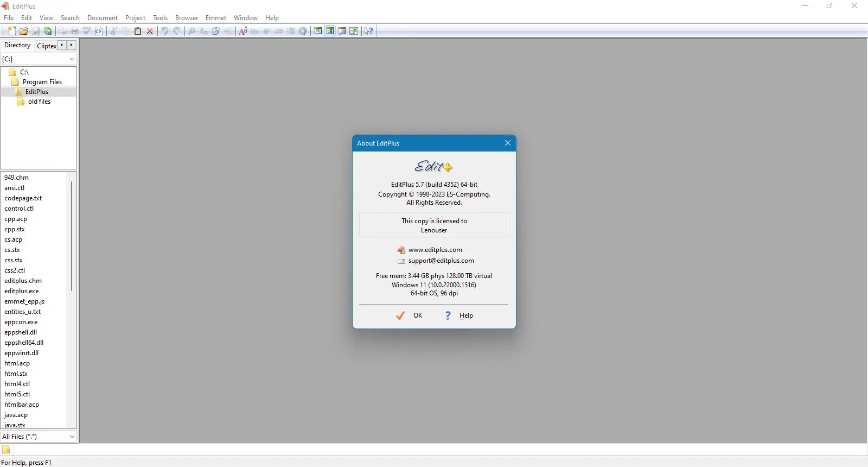Image resolution: width=868 pixels, height=467 pixels.
Task: Click the left tab-scroll arrow in the side panel
Action: pos(62,45)
